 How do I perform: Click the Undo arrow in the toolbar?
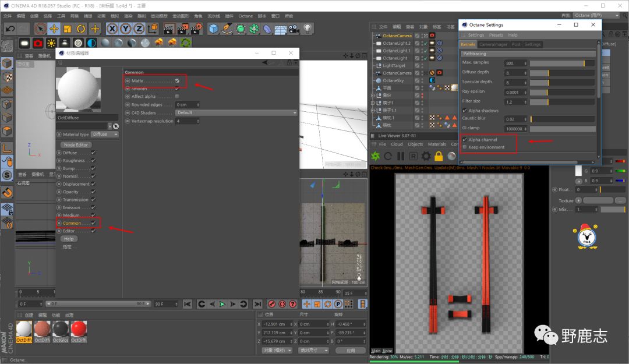pyautogui.click(x=10, y=29)
